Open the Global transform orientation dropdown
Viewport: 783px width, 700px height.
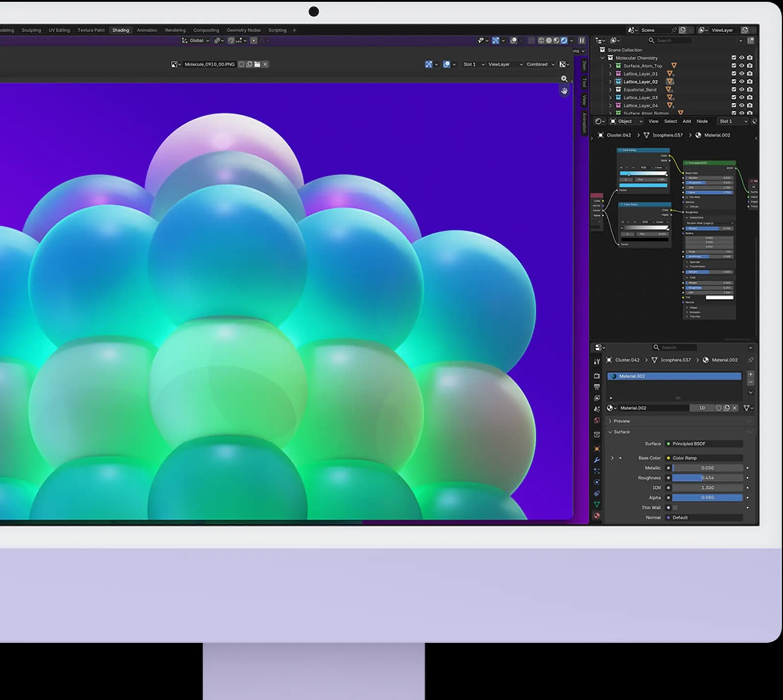point(196,41)
